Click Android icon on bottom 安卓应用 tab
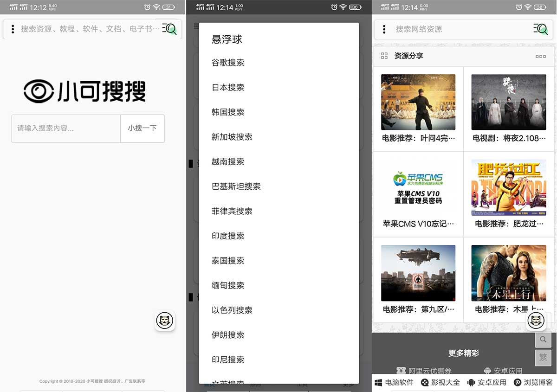The image size is (557, 392). pyautogui.click(x=471, y=383)
